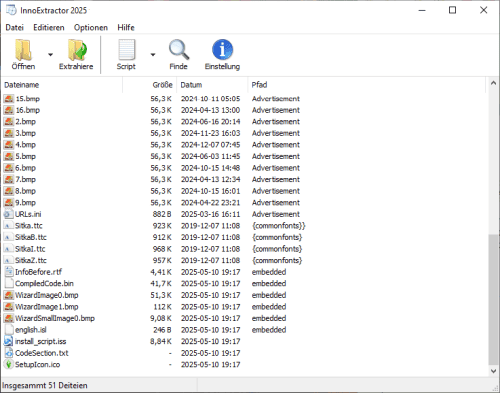Select the CompiledCode.bin file icon

(x=9, y=283)
